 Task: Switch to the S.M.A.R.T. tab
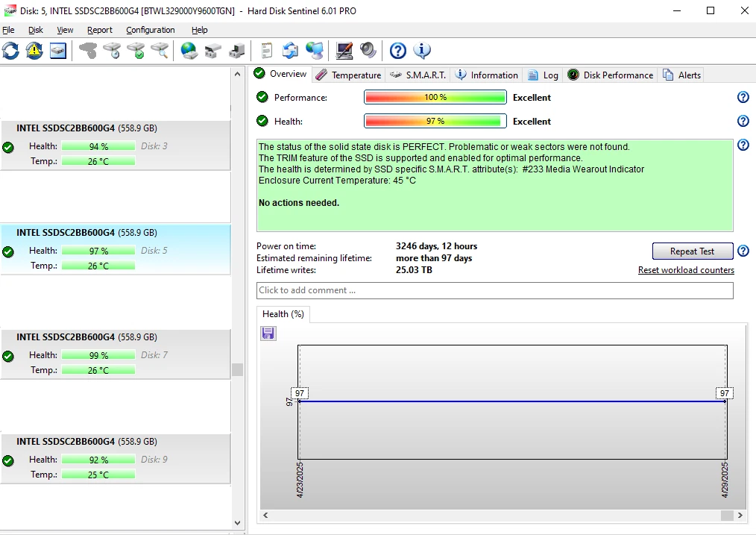(418, 75)
